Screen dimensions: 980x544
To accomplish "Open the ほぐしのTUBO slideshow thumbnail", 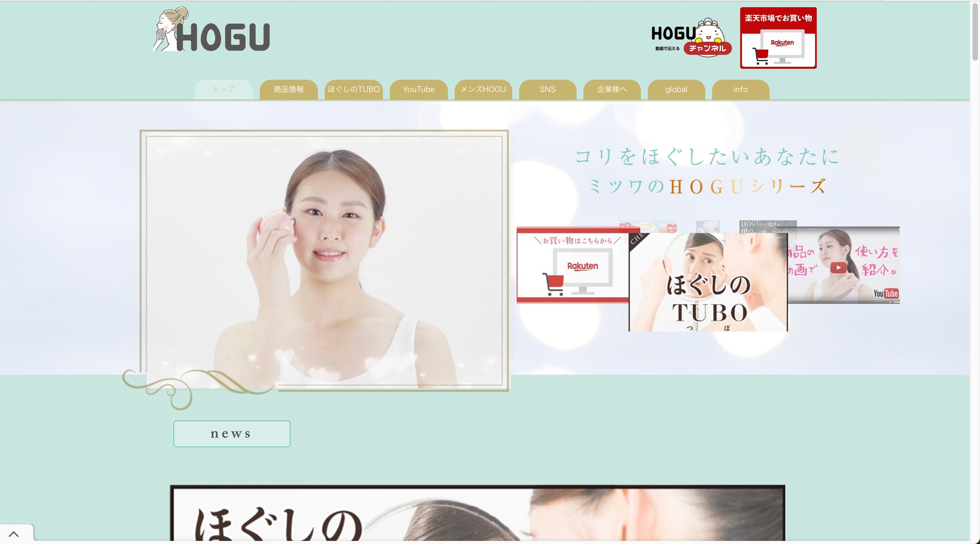I will [x=708, y=282].
